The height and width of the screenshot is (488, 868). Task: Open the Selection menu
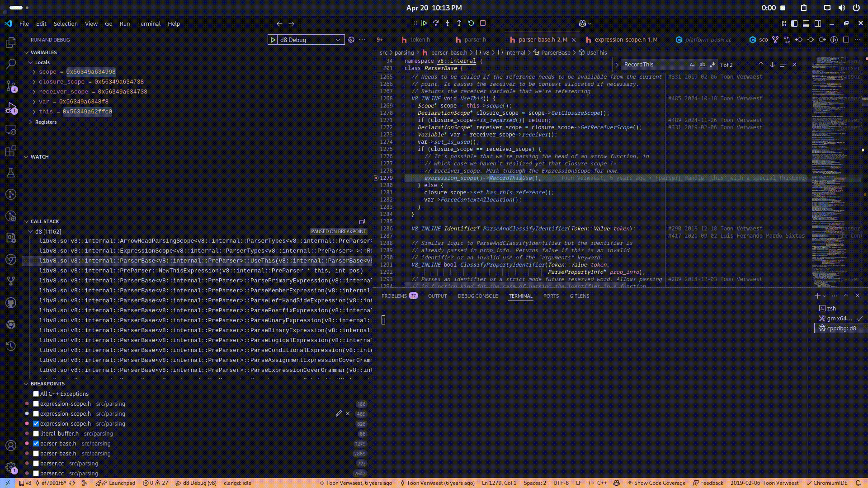(66, 23)
